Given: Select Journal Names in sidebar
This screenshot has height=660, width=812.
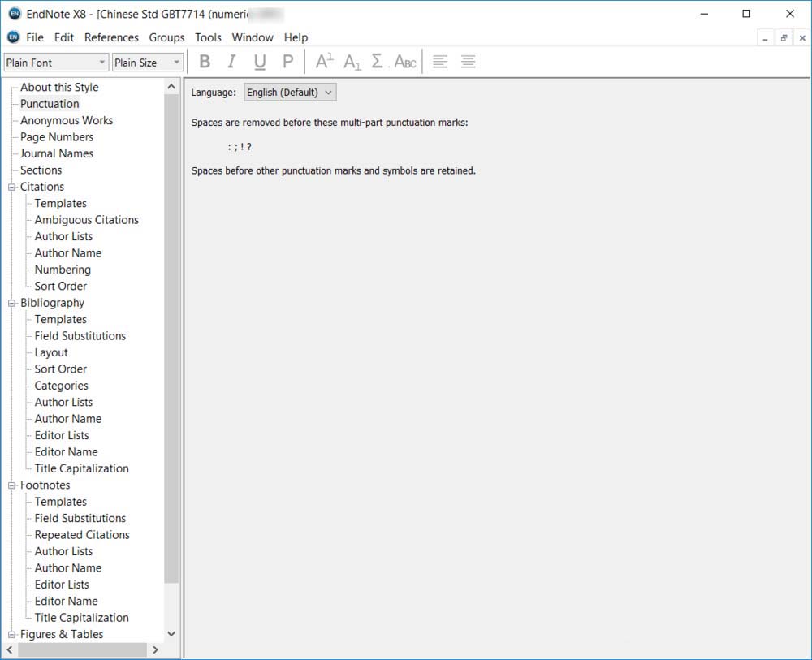Looking at the screenshot, I should [x=57, y=153].
